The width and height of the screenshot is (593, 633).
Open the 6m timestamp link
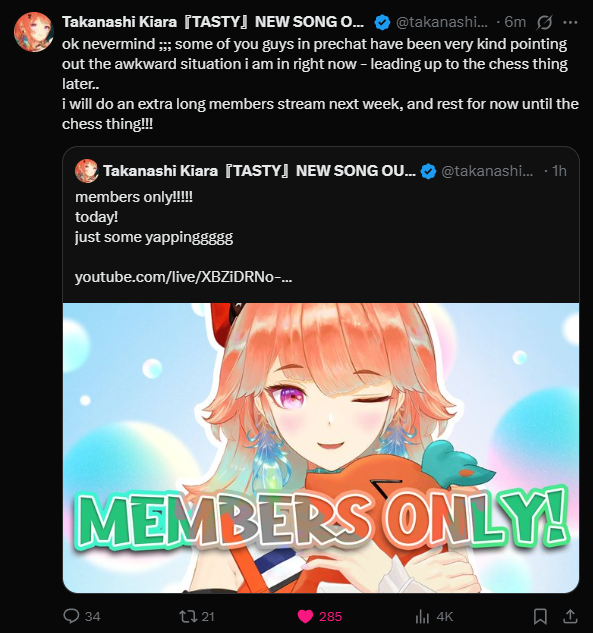point(515,22)
